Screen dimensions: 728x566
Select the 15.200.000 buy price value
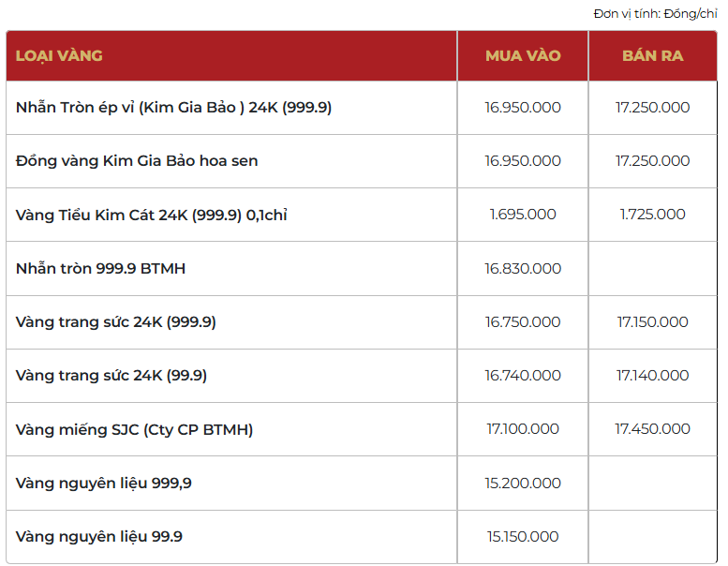[523, 484]
